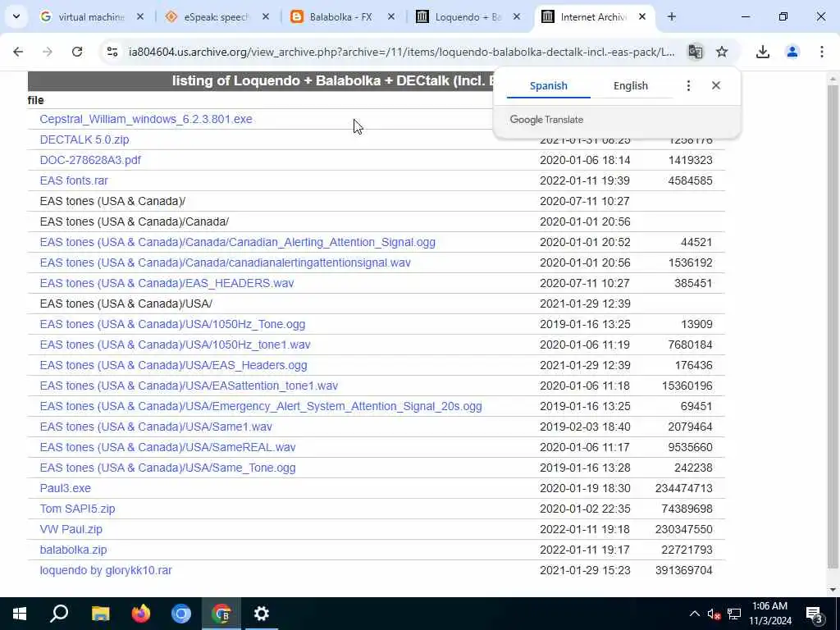This screenshot has height=630, width=840.
Task: Open the Settings gear in taskbar
Action: [x=262, y=614]
